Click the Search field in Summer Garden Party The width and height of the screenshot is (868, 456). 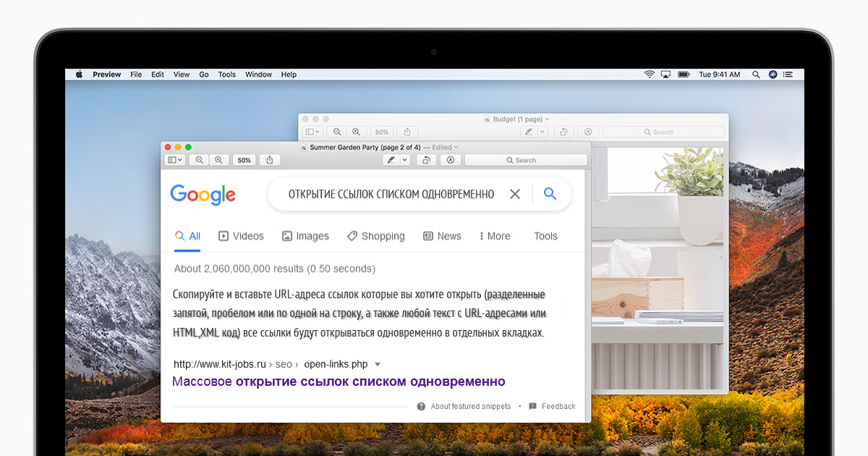point(526,160)
